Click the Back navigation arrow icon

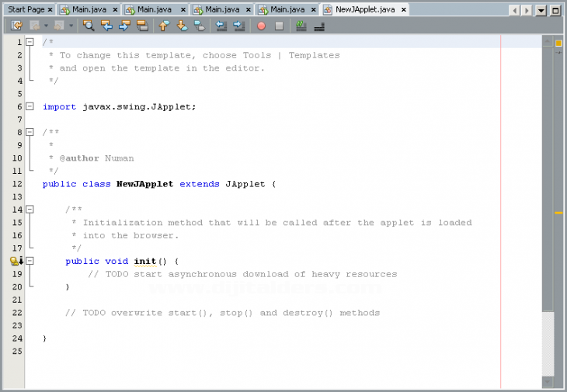pyautogui.click(x=35, y=26)
